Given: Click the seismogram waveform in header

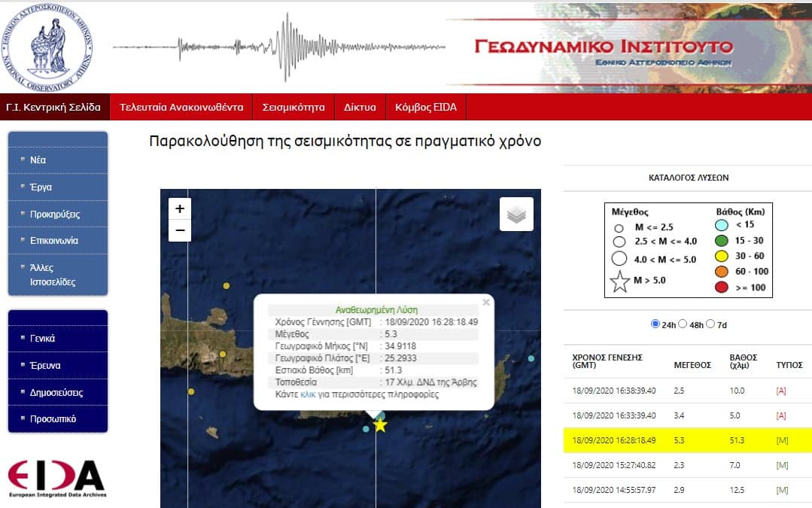Looking at the screenshot, I should [278, 47].
